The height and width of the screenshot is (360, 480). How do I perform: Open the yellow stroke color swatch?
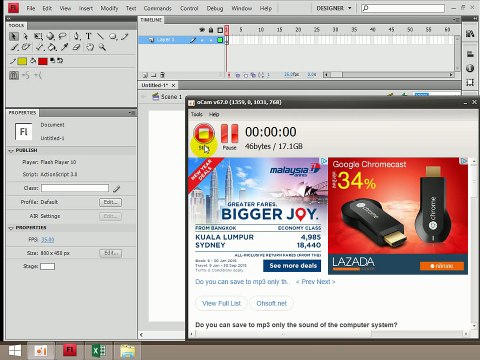point(22,61)
